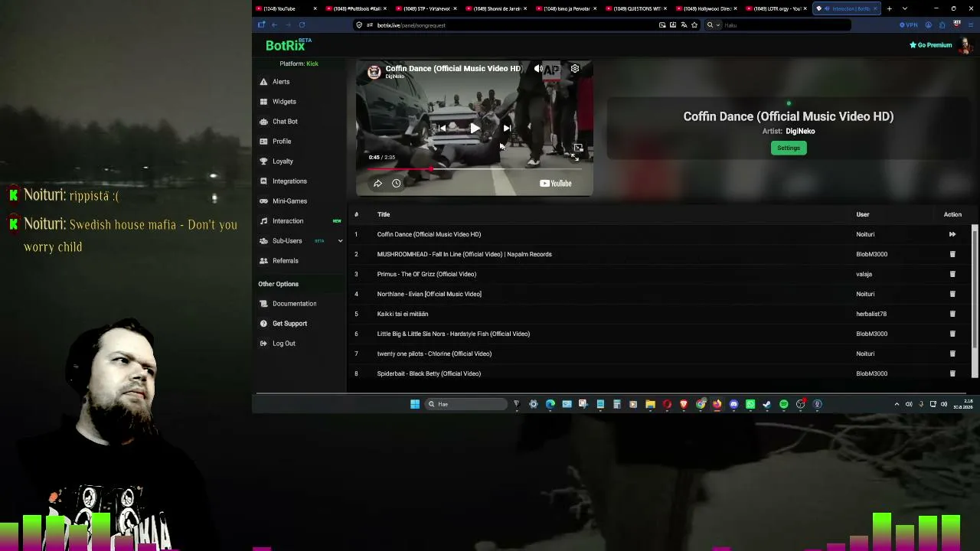This screenshot has height=551, width=980.
Task: Reload the page in browser
Action: coord(302,25)
